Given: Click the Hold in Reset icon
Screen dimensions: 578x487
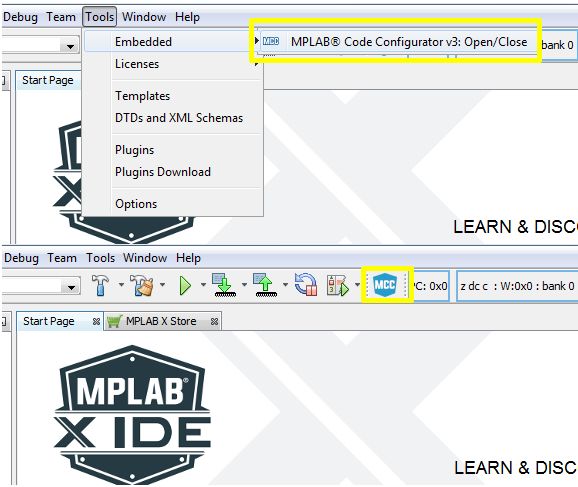Looking at the screenshot, I should (306, 285).
